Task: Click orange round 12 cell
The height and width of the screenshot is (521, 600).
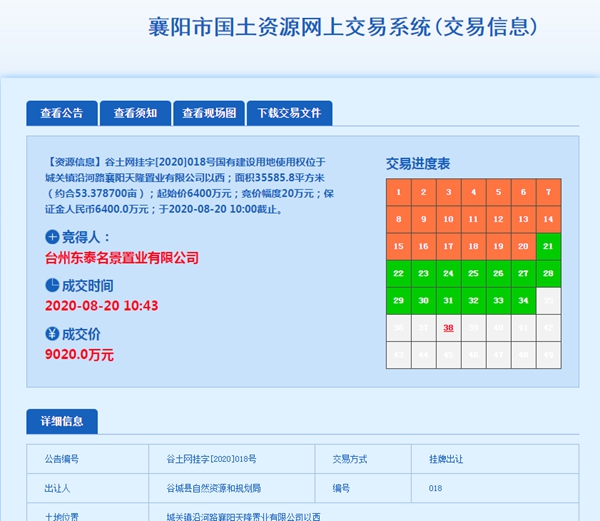Action: [x=499, y=219]
